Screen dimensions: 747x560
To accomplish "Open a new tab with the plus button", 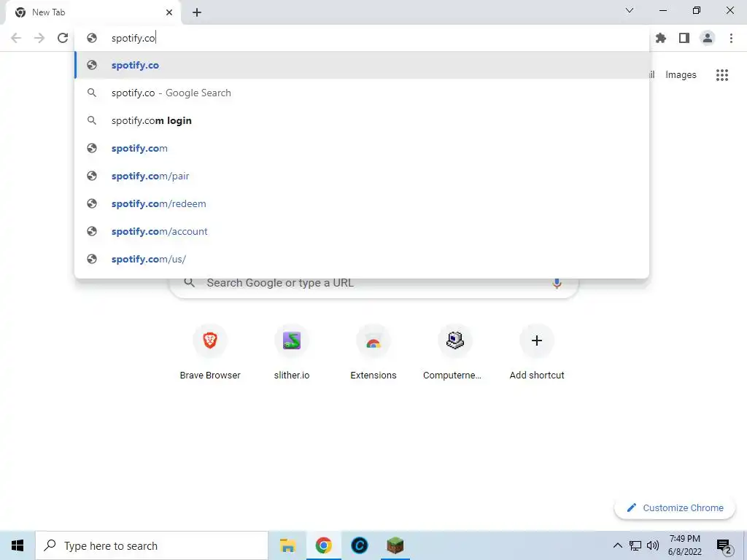I will [x=197, y=12].
